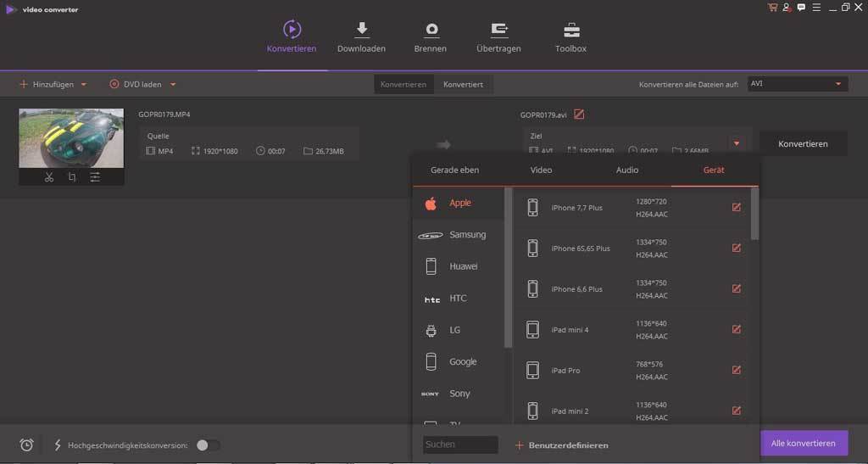Open the shopping cart icon

click(772, 7)
